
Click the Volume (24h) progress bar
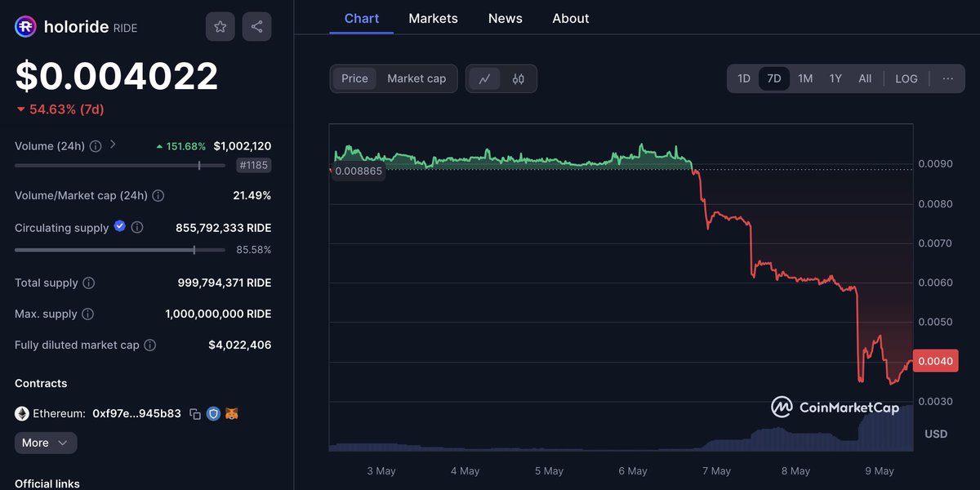(120, 166)
